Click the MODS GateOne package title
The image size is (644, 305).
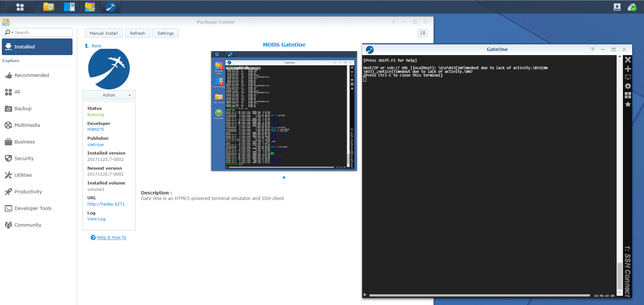tap(284, 45)
